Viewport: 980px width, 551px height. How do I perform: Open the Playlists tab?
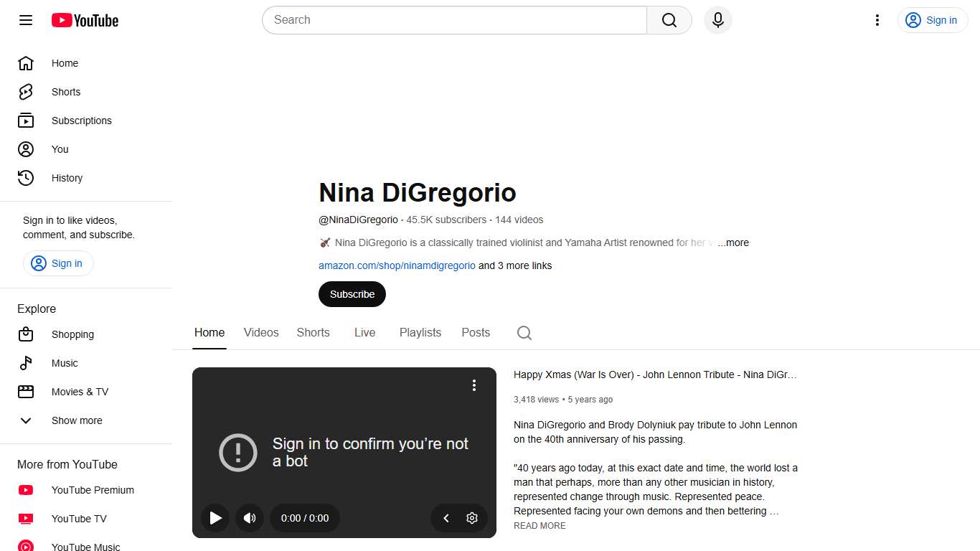click(x=420, y=332)
